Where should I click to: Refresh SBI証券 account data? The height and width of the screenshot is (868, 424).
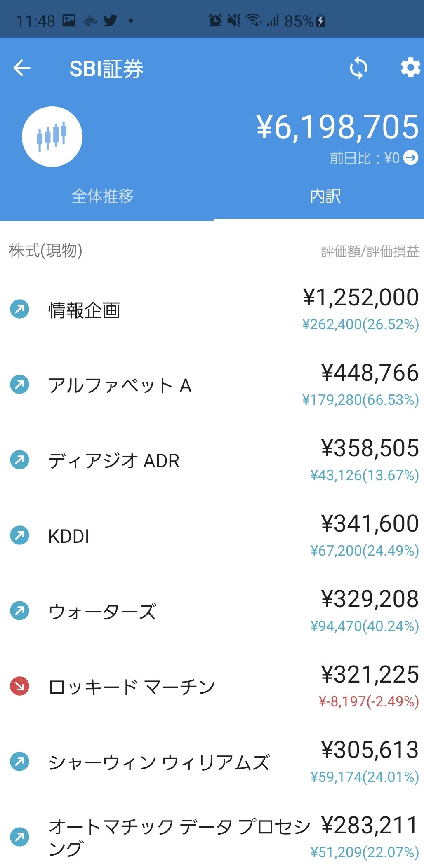[358, 68]
